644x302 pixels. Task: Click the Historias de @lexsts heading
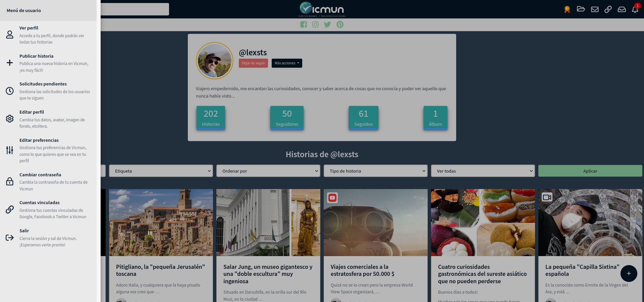(322, 154)
